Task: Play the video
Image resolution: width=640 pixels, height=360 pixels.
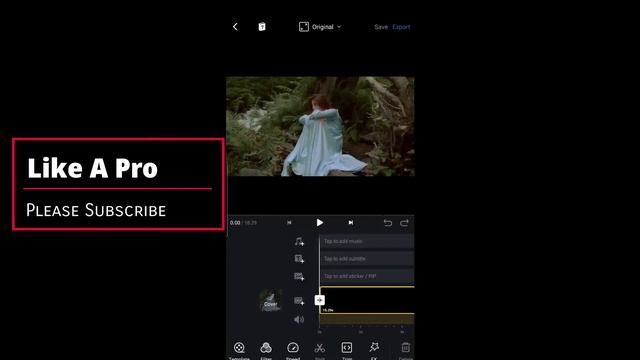Action: (x=320, y=222)
